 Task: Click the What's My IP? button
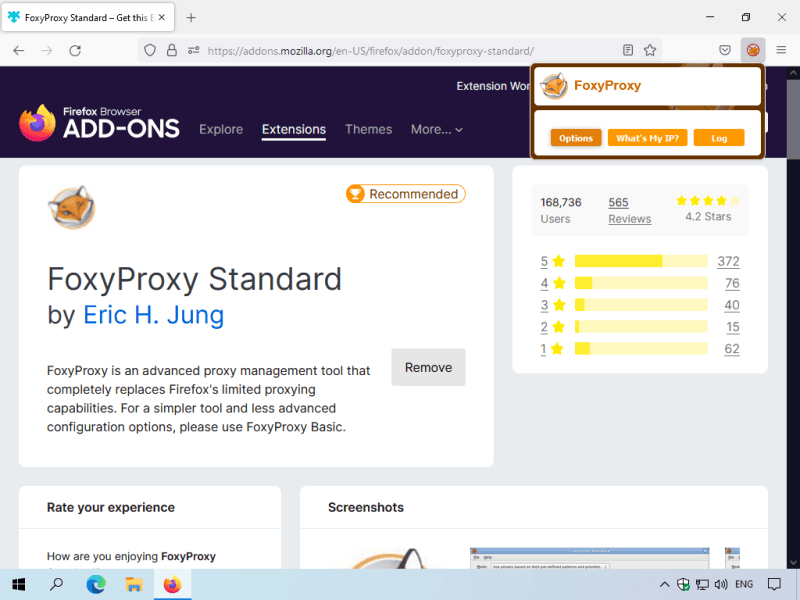pos(647,138)
